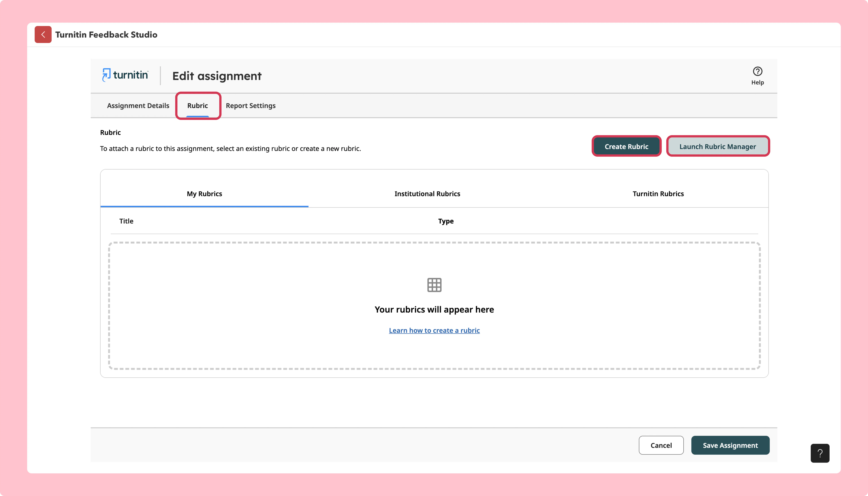
Task: Click the red back arrow icon
Action: pos(43,34)
